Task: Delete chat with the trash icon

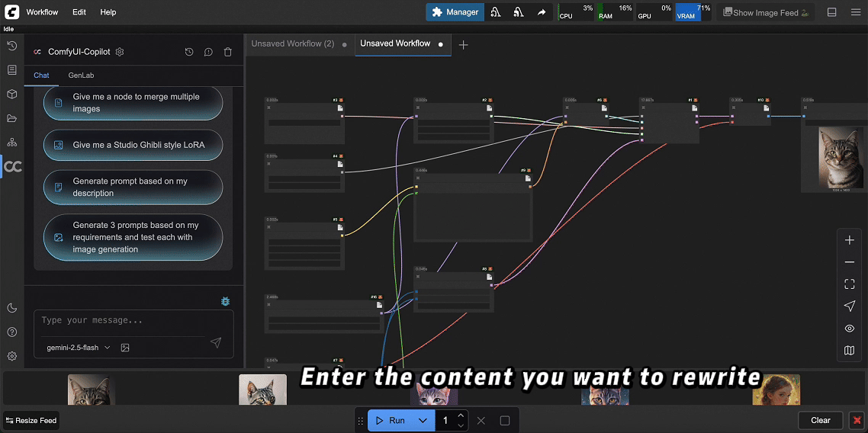Action: coord(227,52)
